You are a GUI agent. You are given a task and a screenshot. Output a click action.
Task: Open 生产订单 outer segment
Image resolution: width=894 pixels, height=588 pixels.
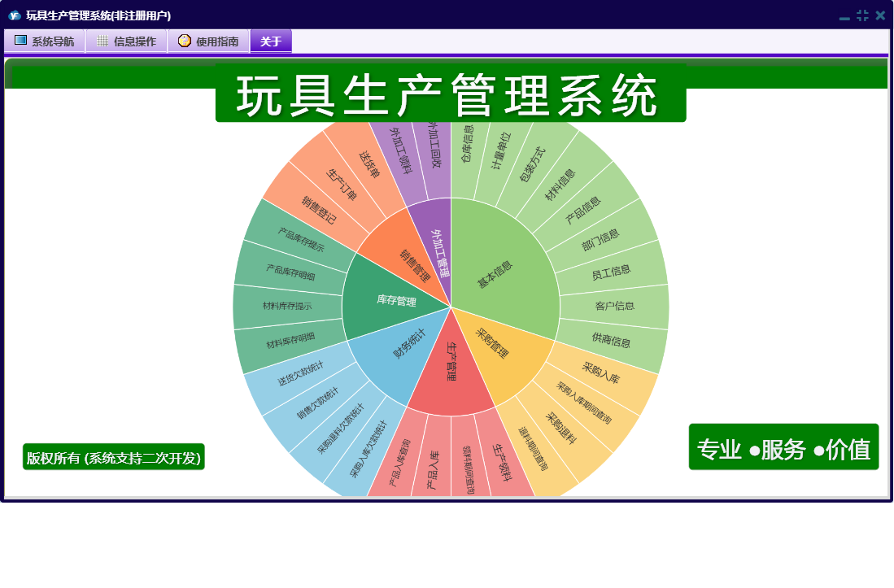click(x=341, y=184)
